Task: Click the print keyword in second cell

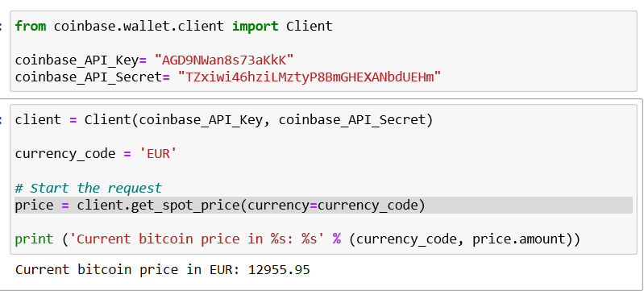Action: (34, 239)
